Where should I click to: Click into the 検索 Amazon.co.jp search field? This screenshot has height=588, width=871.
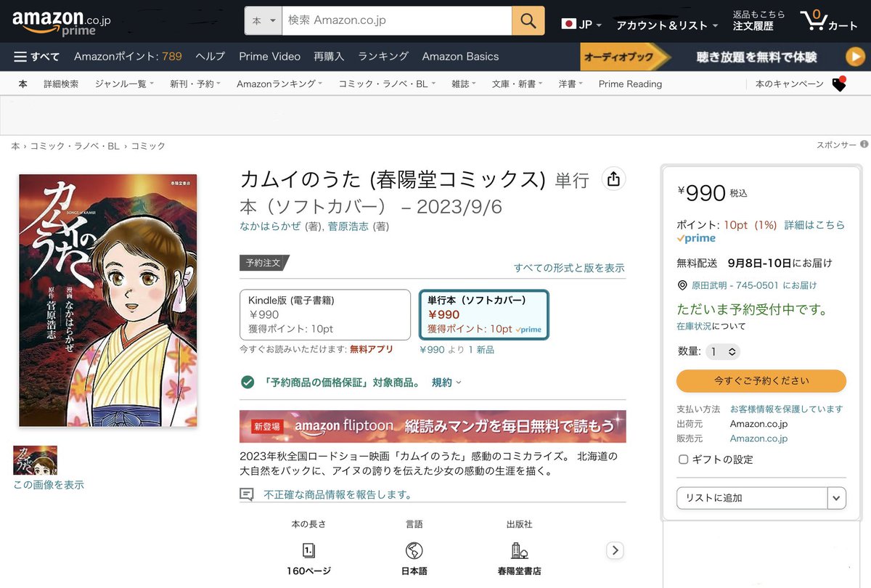(396, 20)
